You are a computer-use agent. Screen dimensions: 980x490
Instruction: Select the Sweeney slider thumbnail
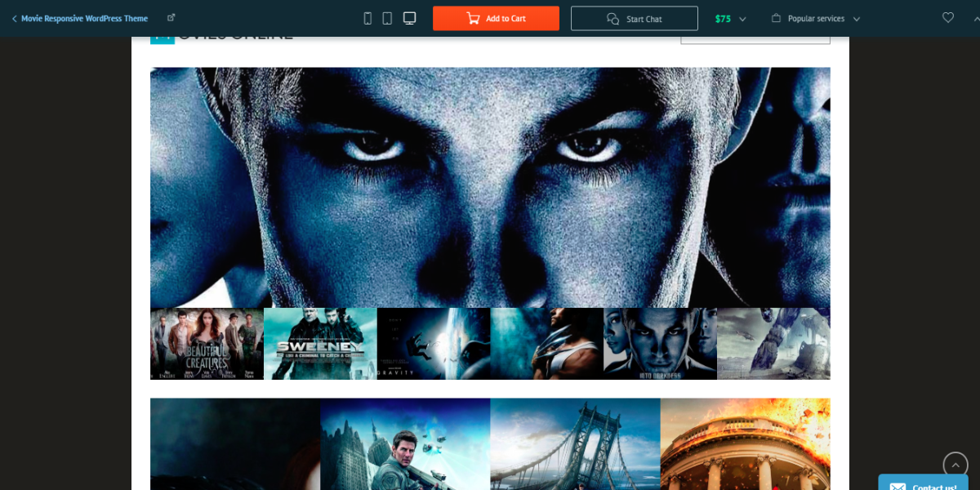[320, 344]
